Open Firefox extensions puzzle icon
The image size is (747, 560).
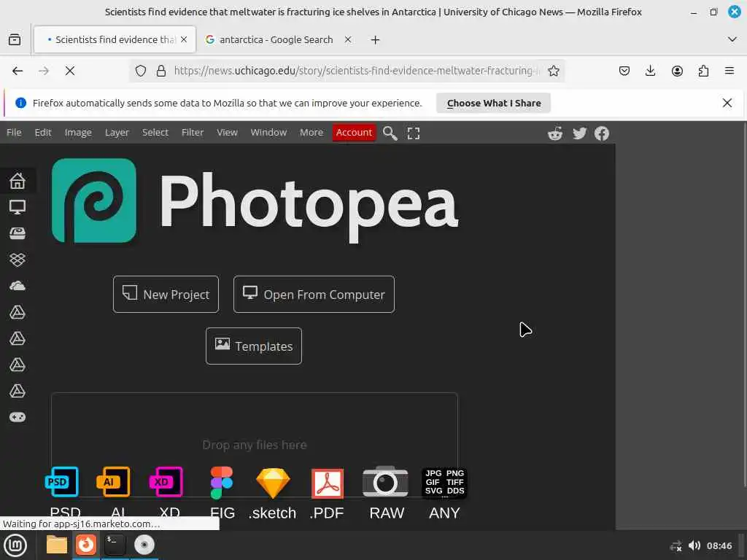tap(703, 71)
